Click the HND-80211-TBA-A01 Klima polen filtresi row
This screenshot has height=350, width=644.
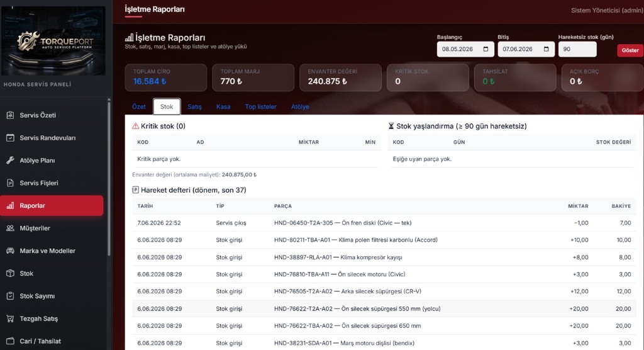tap(384, 240)
